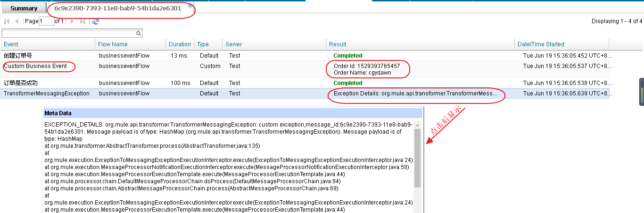Viewport: 644px width, 213px height.
Task: Sort by the Duration column header
Action: pos(181,44)
